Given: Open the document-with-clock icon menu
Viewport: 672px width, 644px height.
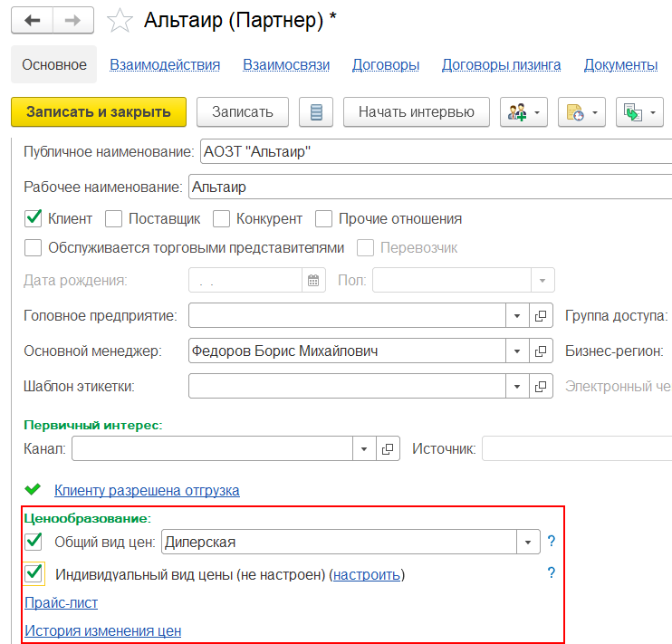Looking at the screenshot, I should click(582, 112).
